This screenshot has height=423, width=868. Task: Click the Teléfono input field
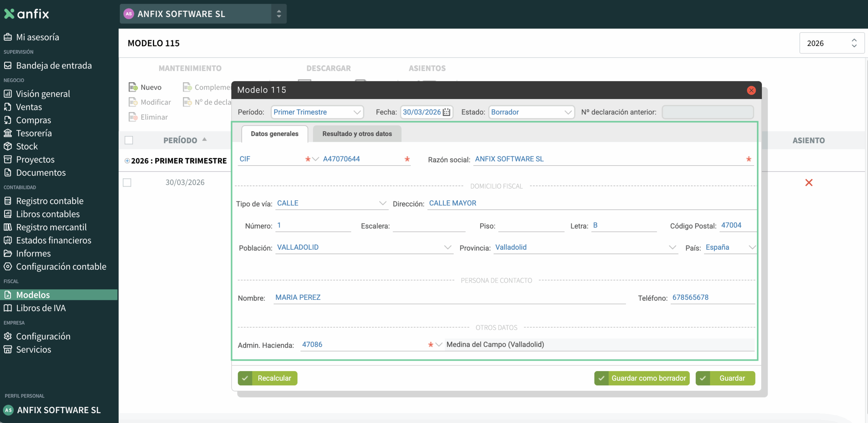(x=712, y=297)
